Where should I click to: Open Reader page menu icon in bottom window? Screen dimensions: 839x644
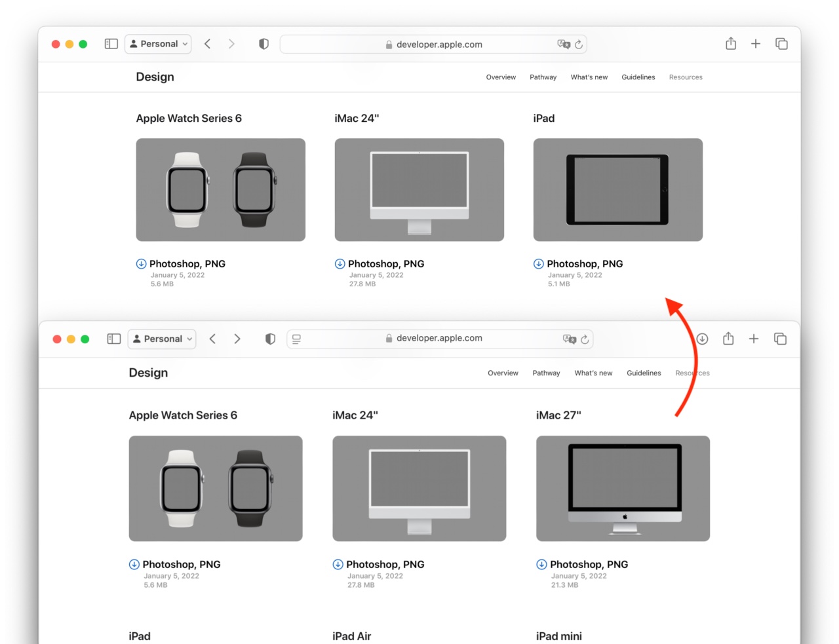pos(296,339)
